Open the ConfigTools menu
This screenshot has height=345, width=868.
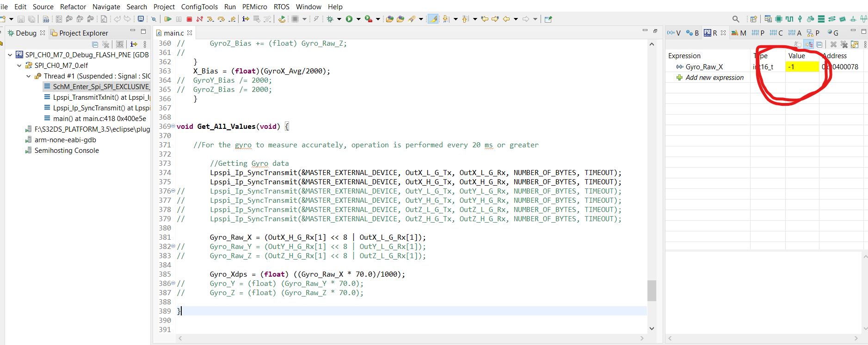199,6
